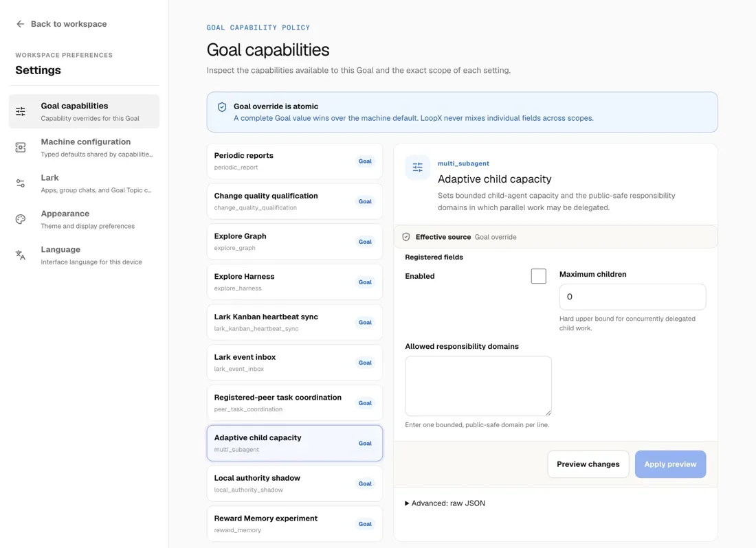Click the 'Registered fields' label

434,257
